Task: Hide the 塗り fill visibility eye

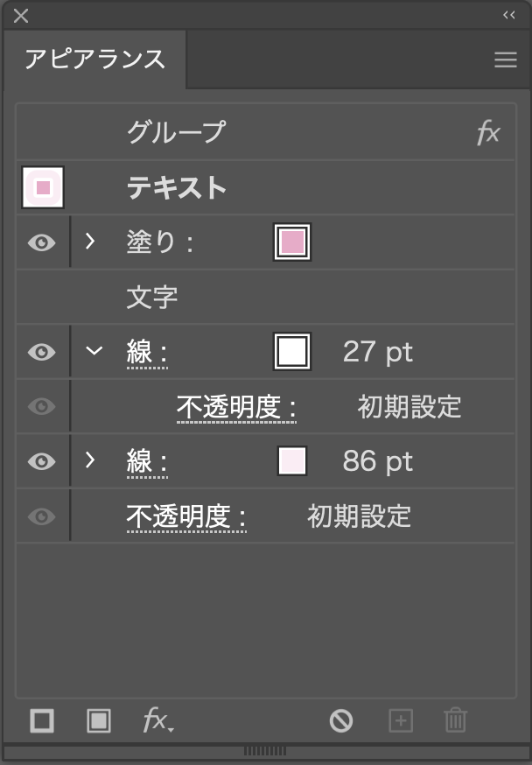Action: coord(41,242)
